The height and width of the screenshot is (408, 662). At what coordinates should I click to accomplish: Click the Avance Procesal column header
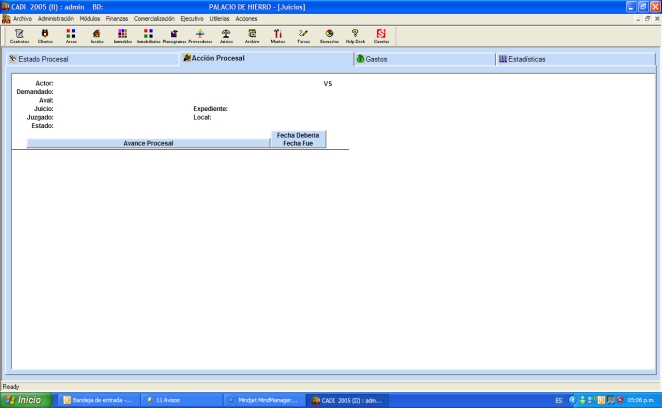(148, 144)
